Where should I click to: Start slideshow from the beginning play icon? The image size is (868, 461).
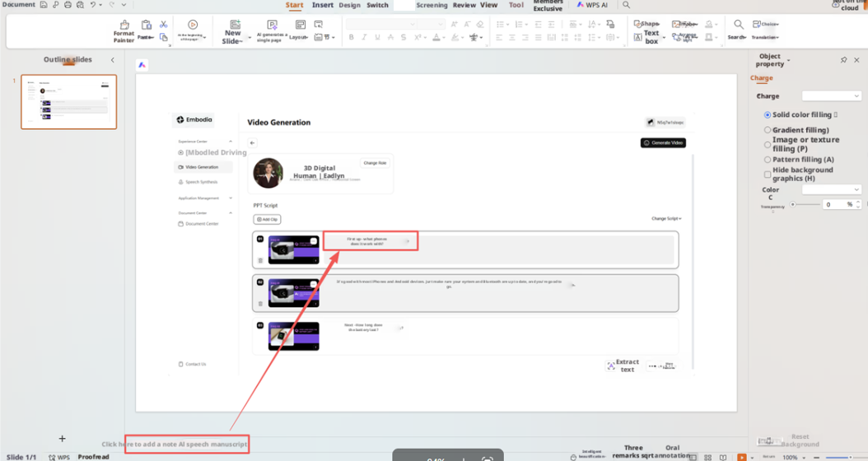(193, 26)
